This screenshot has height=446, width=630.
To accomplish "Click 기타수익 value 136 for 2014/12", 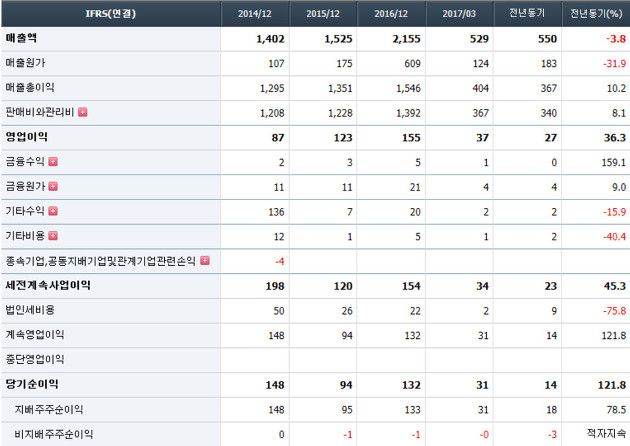I will [276, 212].
